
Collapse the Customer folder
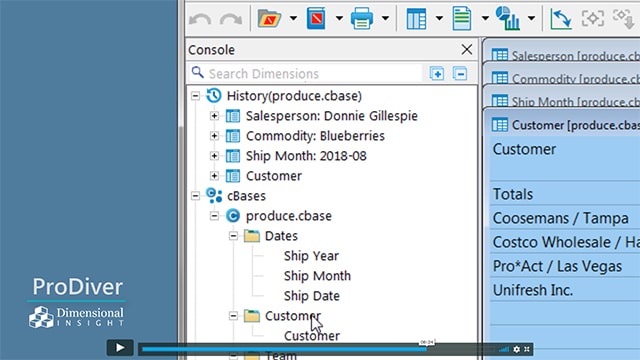233,316
